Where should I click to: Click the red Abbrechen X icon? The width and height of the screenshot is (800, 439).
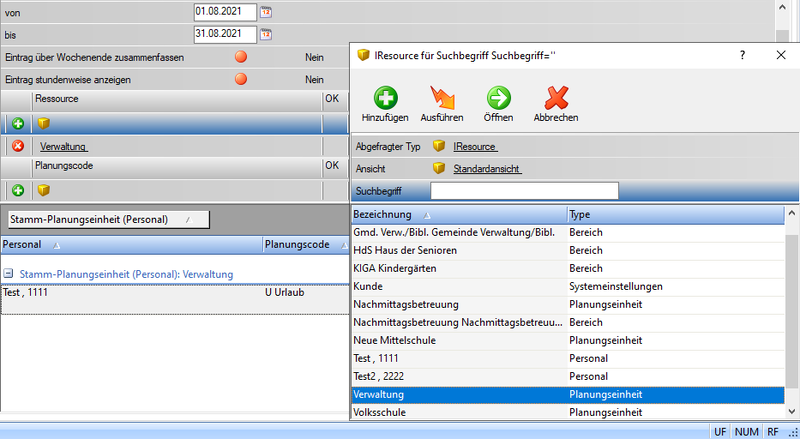click(x=556, y=98)
